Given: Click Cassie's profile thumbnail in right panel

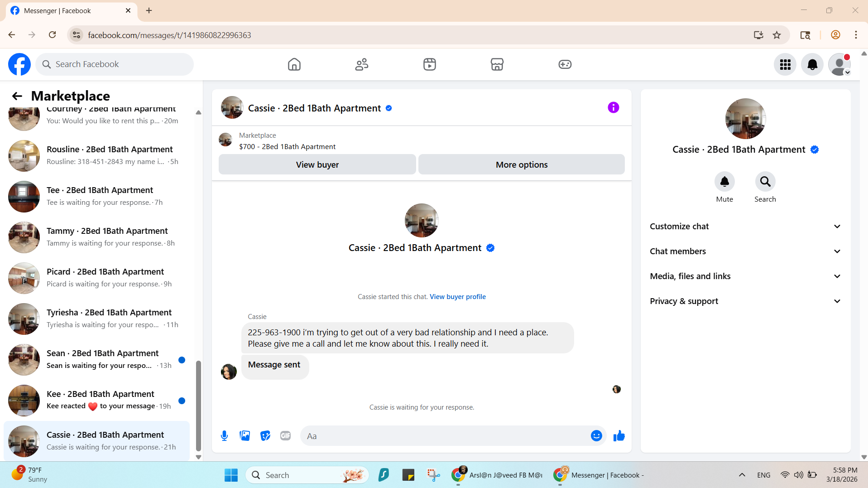Looking at the screenshot, I should click(745, 119).
